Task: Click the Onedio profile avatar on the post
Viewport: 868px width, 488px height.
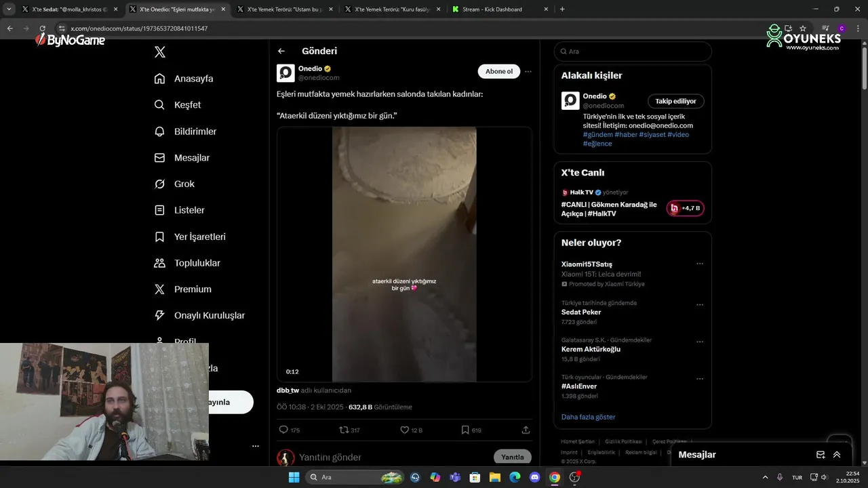Action: coord(285,73)
